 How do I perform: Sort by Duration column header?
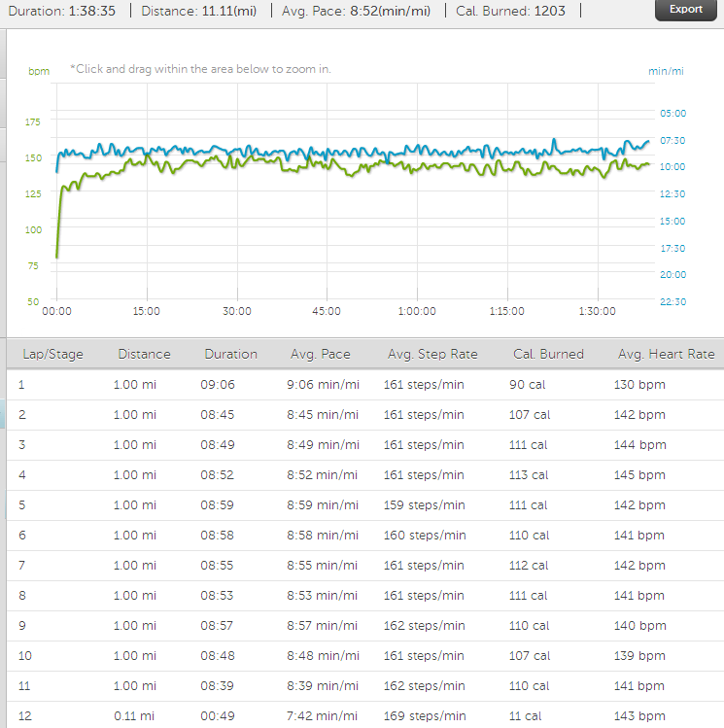pos(230,355)
